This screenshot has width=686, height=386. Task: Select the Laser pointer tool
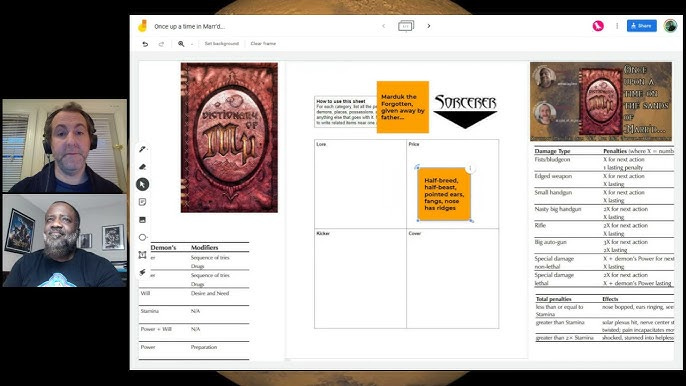[142, 272]
